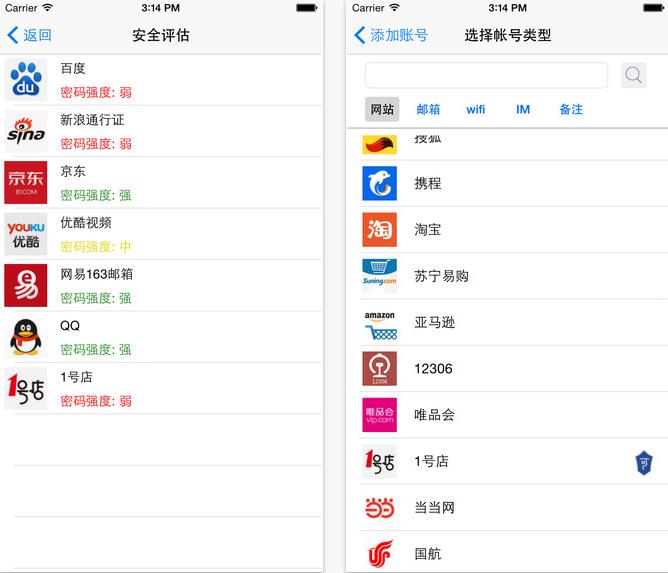This screenshot has height=573, width=668.
Task: Switch to the 邮箱 tab
Action: click(428, 109)
